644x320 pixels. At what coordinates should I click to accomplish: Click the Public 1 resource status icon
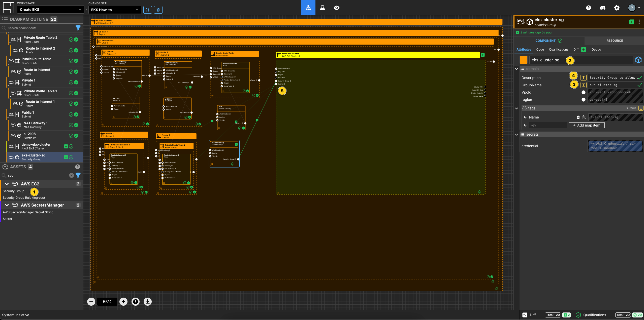click(76, 114)
